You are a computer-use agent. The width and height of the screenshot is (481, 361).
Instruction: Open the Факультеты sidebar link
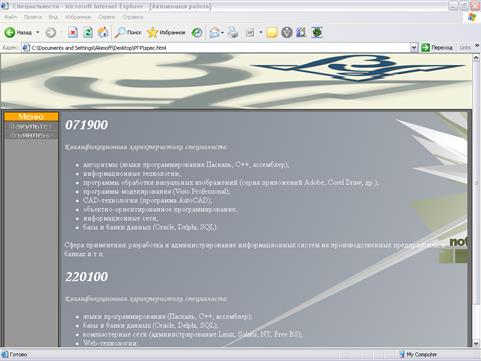pos(31,126)
